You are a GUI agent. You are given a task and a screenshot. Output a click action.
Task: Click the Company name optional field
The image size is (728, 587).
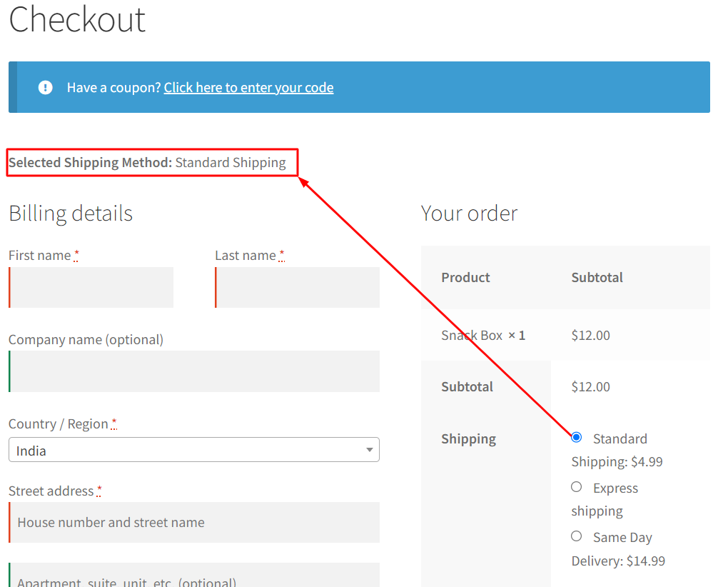[194, 371]
